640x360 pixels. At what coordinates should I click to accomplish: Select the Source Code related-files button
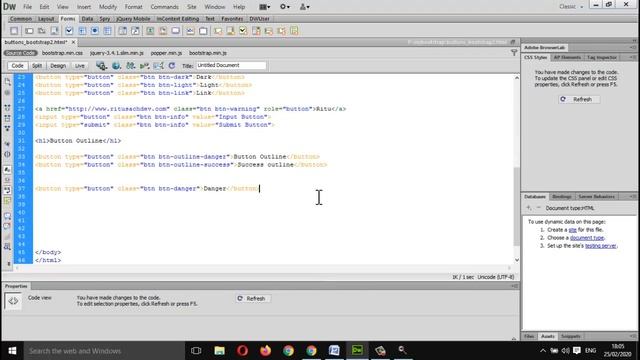(x=20, y=53)
